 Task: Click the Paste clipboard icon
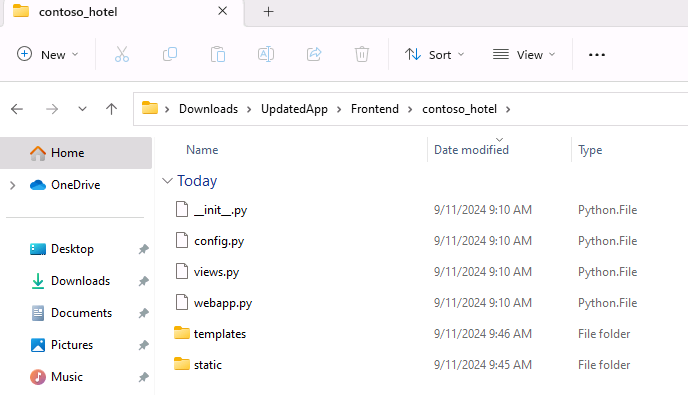218,54
